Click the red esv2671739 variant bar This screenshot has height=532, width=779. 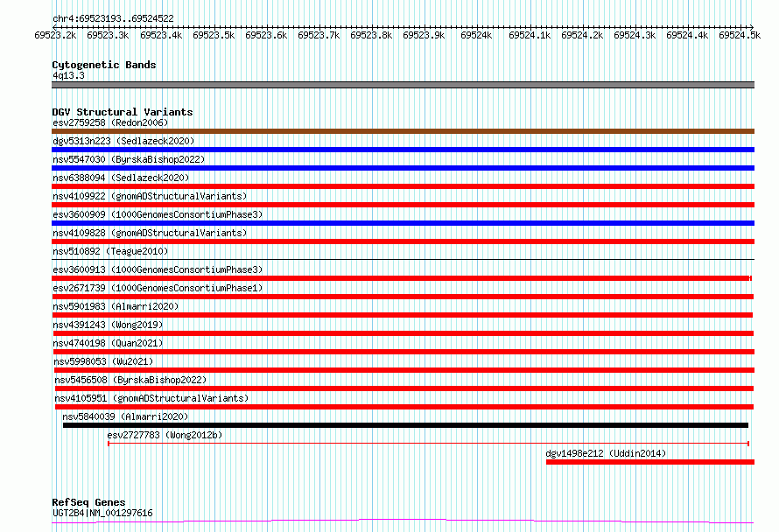point(403,297)
